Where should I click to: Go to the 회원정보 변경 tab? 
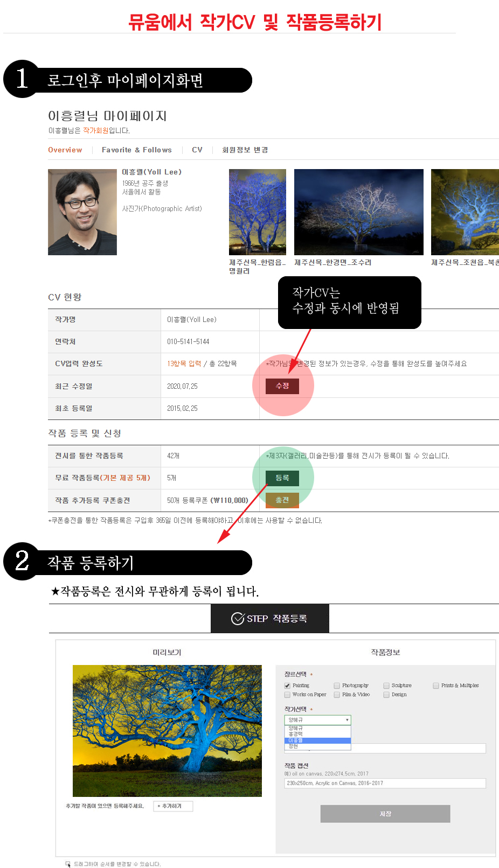point(245,150)
